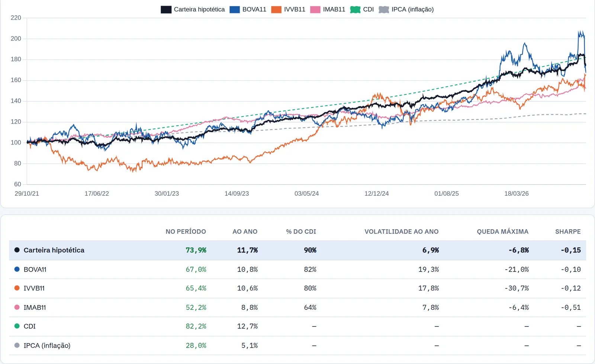
Task: Toggle the BOVA11 legend series
Action: click(x=248, y=9)
